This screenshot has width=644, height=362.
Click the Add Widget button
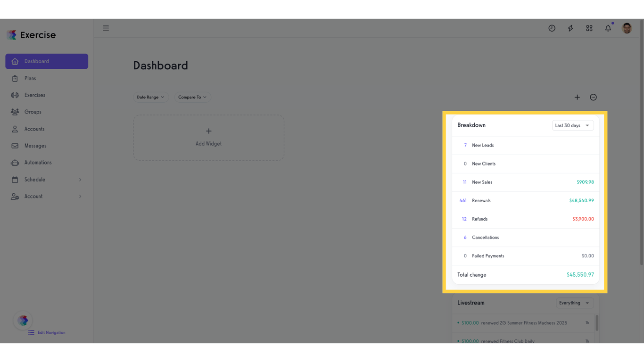point(208,137)
